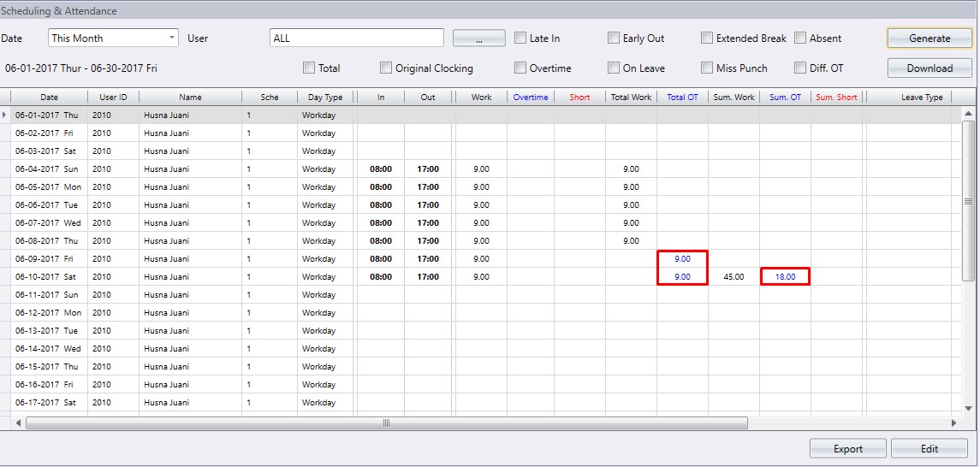980x467 pixels.
Task: Select the 06-17-2017 Sat date cell
Action: [50, 403]
